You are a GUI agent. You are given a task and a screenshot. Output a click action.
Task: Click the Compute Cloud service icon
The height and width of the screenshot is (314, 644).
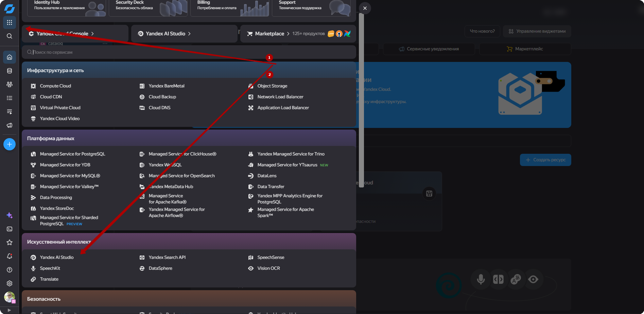(33, 86)
